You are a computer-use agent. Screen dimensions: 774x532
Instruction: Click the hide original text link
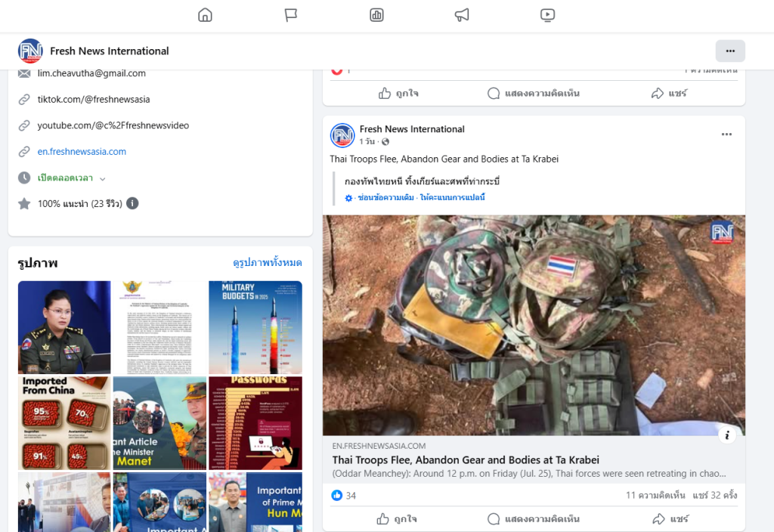[x=385, y=197]
